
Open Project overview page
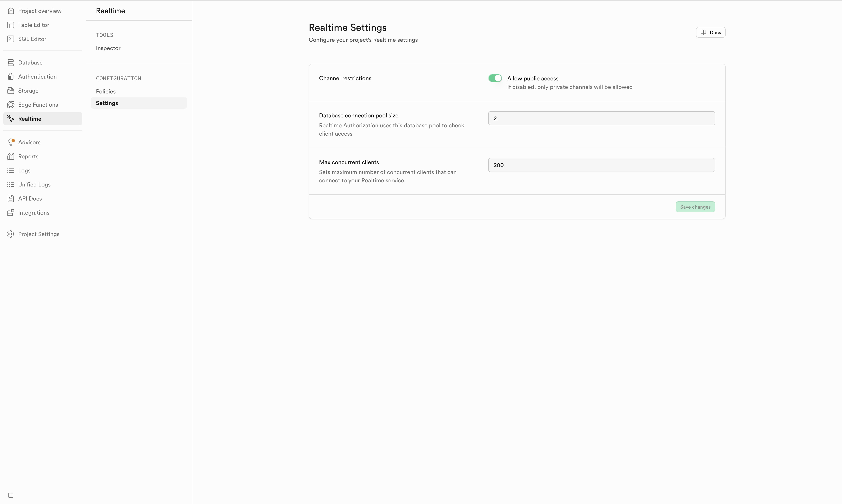tap(43, 11)
